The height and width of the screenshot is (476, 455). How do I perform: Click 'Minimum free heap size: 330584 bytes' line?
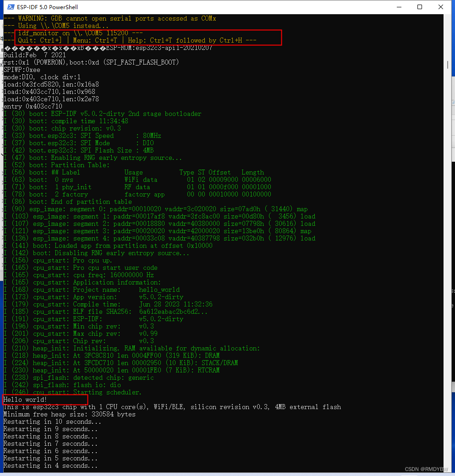pyautogui.click(x=70, y=414)
